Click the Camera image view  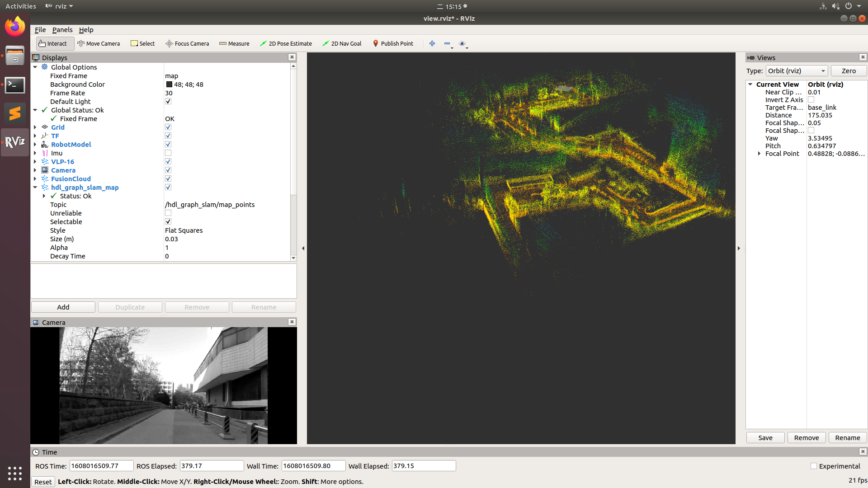click(x=164, y=385)
